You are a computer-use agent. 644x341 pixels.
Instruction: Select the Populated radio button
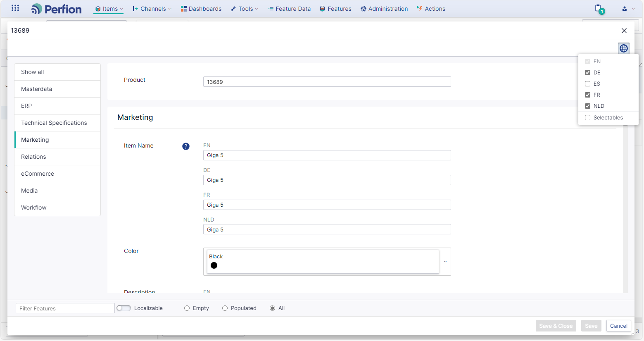click(x=225, y=308)
